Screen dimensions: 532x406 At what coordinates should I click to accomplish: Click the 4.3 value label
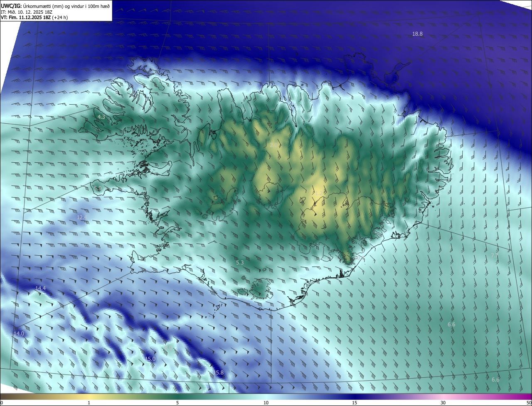coord(101,117)
